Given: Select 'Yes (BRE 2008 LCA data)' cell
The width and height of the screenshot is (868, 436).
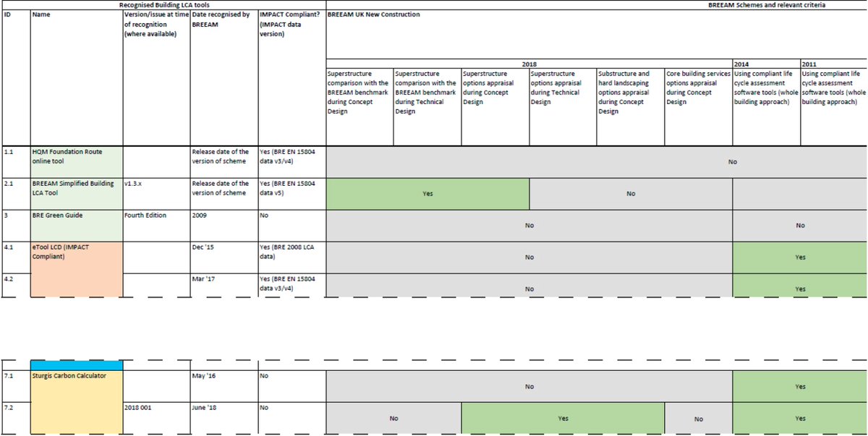Looking at the screenshot, I should (292, 257).
